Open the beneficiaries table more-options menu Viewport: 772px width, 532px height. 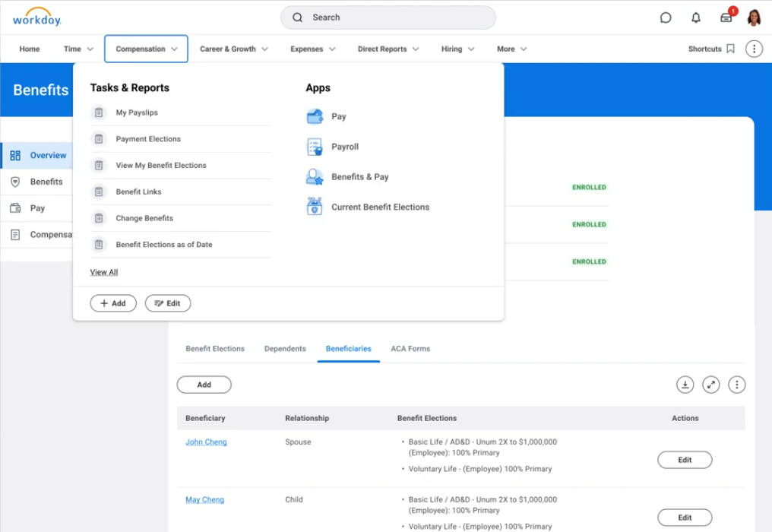point(736,385)
